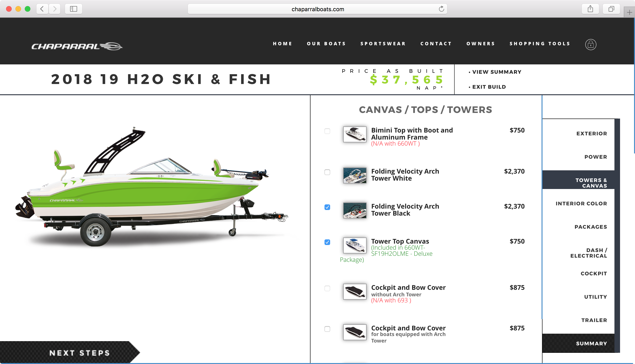Click the lock login icon in header

click(590, 45)
